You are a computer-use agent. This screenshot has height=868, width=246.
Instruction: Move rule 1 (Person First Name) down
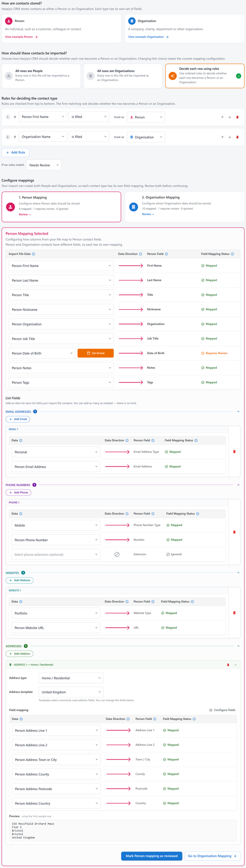click(230, 117)
